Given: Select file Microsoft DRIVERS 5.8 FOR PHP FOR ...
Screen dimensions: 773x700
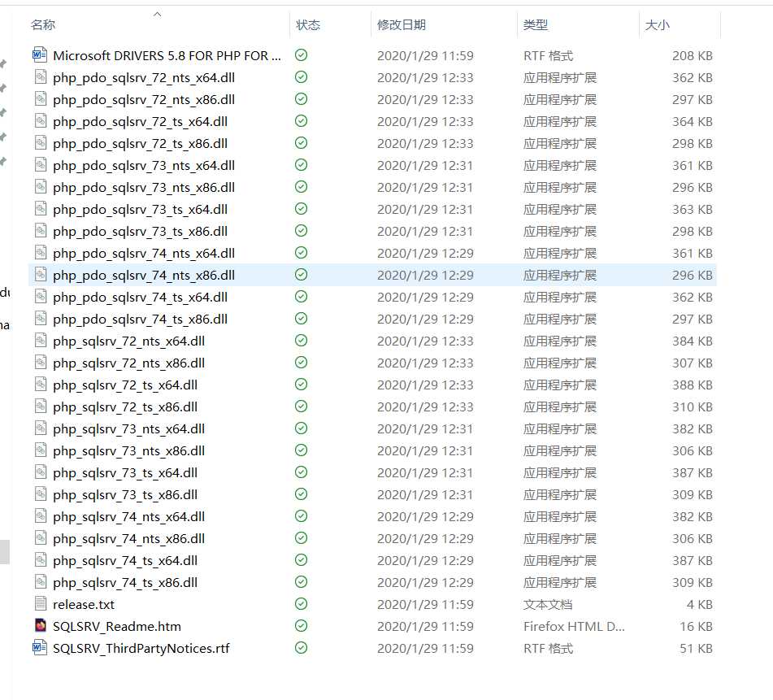Looking at the screenshot, I should [x=167, y=56].
